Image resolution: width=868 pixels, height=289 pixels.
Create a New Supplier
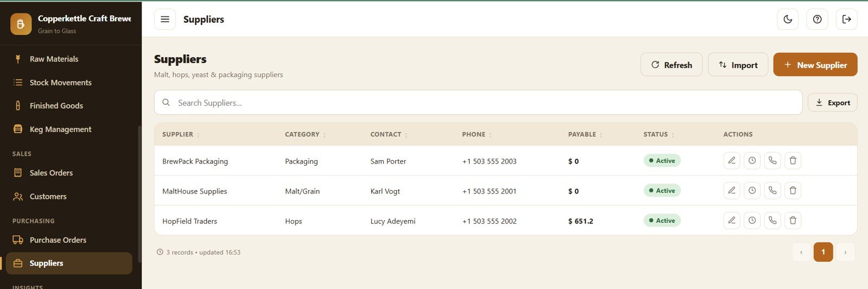point(815,65)
